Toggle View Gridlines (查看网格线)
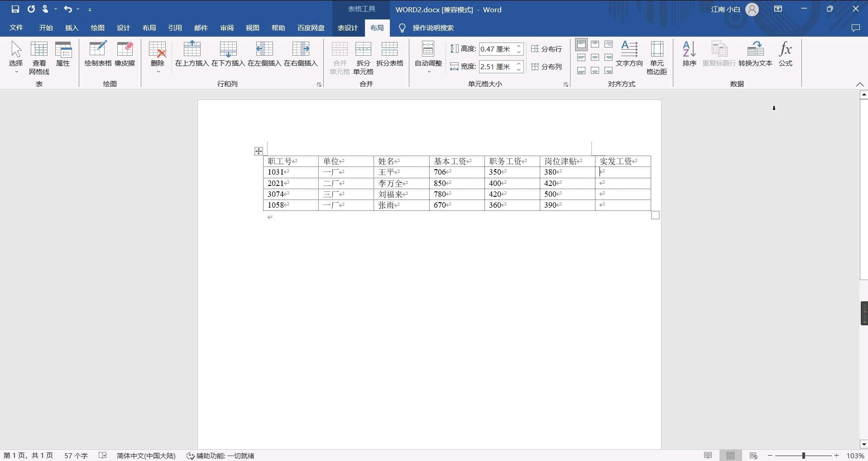Image resolution: width=868 pixels, height=461 pixels. point(39,57)
